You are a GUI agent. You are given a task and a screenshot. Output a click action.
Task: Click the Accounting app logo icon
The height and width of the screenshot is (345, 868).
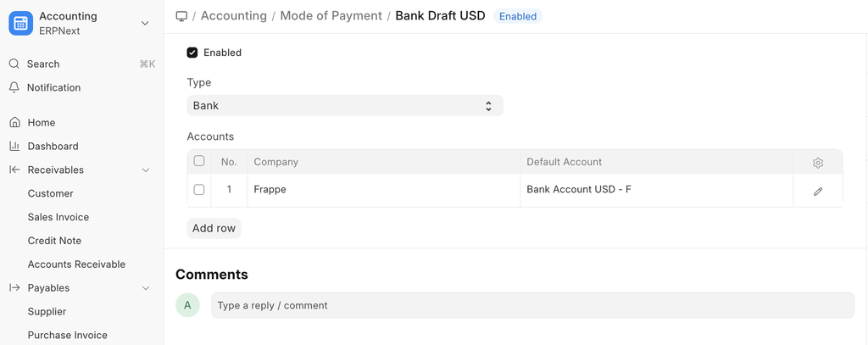pyautogui.click(x=20, y=23)
